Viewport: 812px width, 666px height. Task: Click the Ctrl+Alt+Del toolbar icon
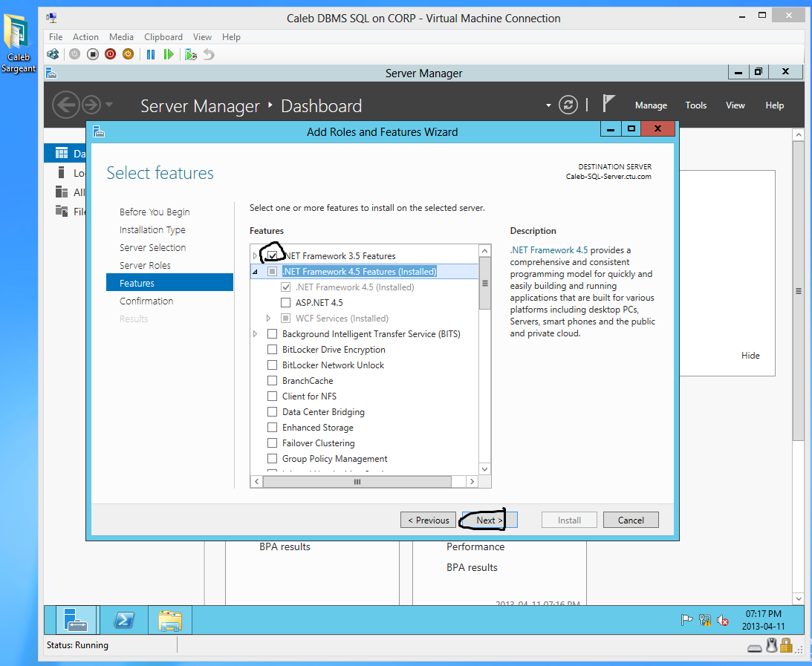pyautogui.click(x=53, y=54)
